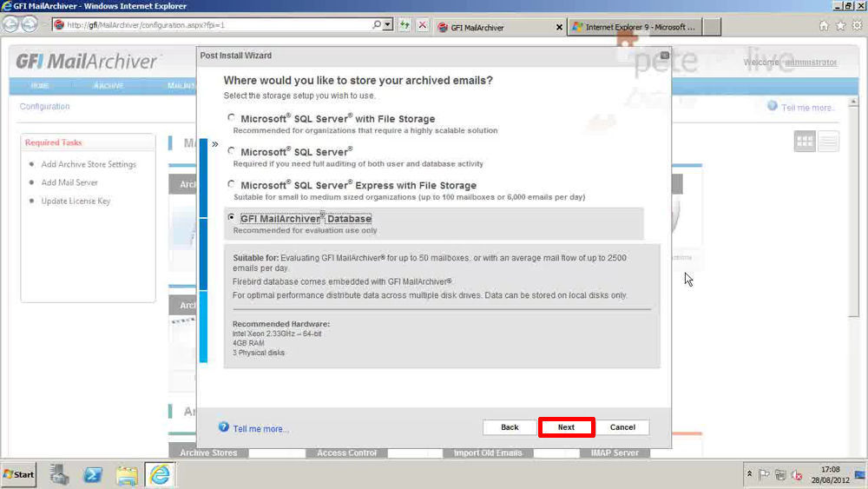Open the IMAP Server section
868x489 pixels.
tap(615, 453)
